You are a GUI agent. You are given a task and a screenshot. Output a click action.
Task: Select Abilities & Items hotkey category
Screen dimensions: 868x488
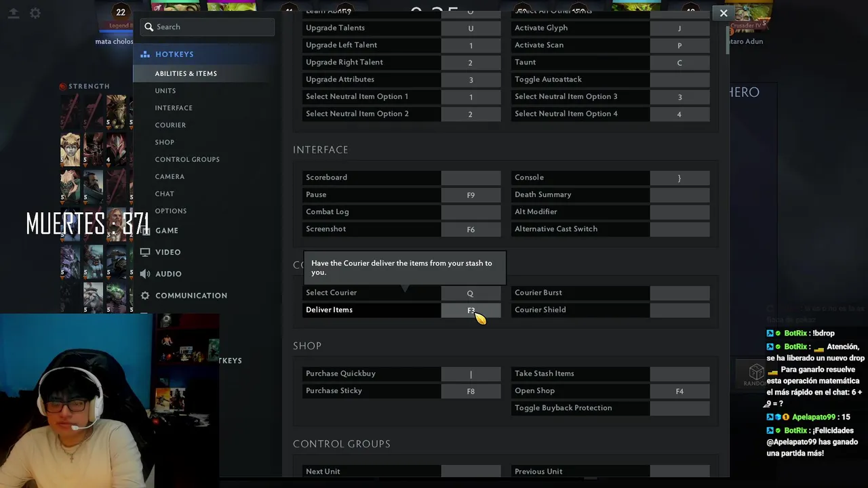point(186,73)
